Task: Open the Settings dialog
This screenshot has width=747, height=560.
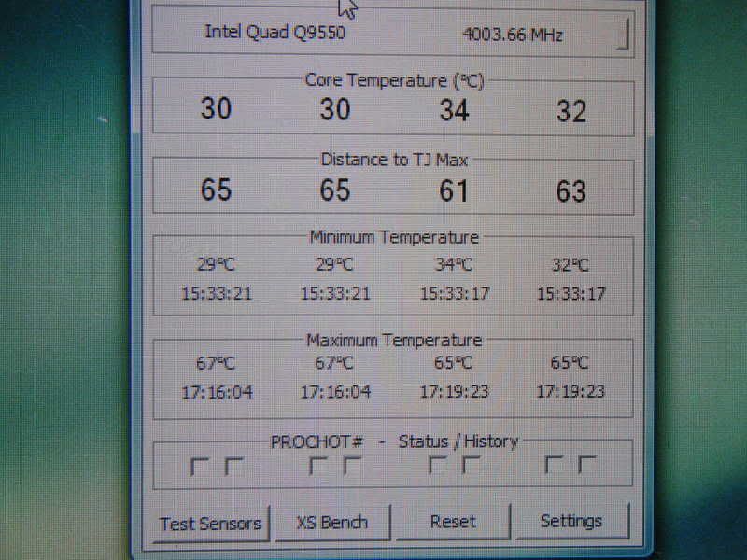Action: click(571, 521)
